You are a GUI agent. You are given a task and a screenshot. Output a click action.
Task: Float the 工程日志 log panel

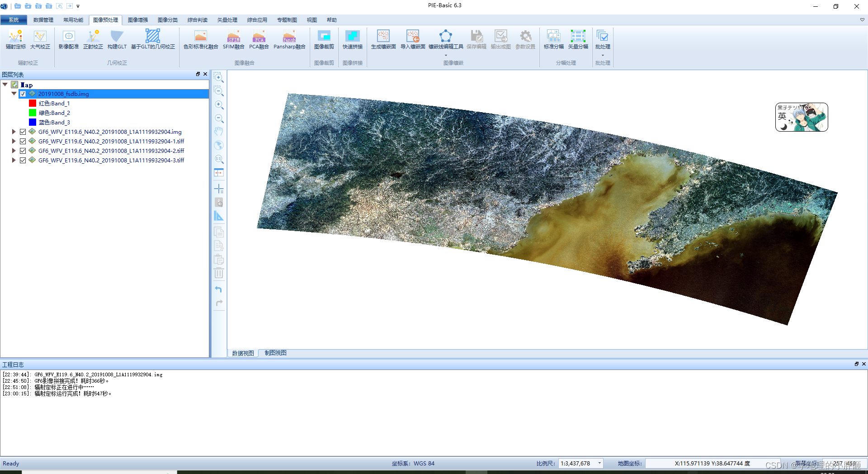[856, 364]
